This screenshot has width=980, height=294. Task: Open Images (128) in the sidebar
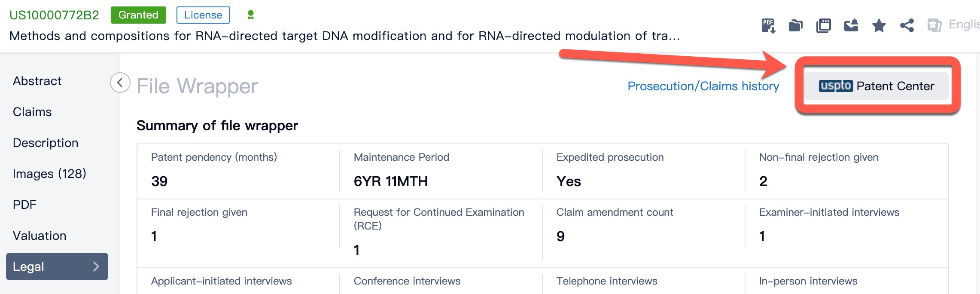click(x=49, y=174)
